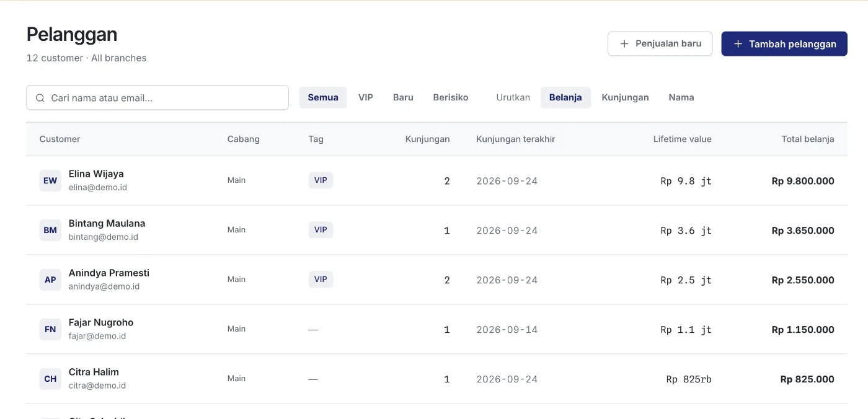The width and height of the screenshot is (868, 419).
Task: Filter customers by VIP
Action: 366,97
